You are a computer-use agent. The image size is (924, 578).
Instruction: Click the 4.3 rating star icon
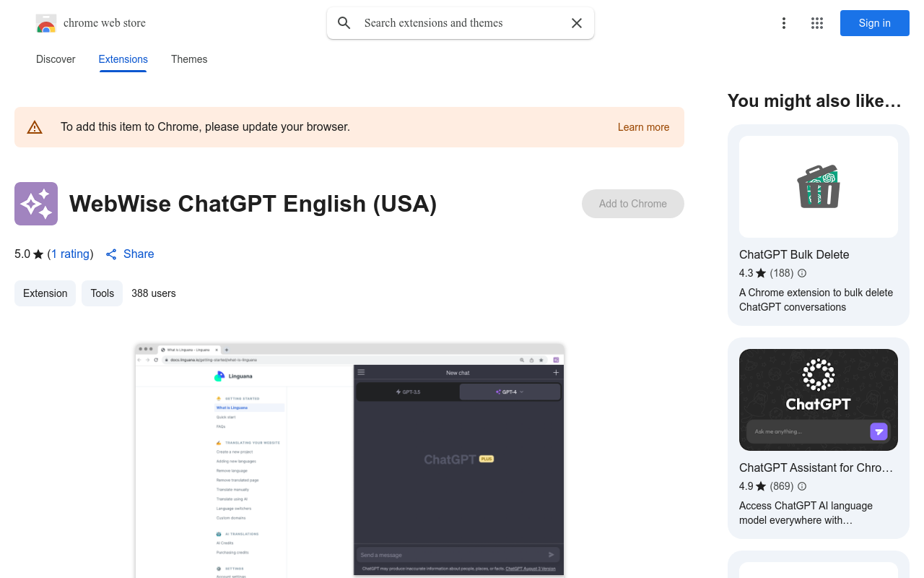761,273
